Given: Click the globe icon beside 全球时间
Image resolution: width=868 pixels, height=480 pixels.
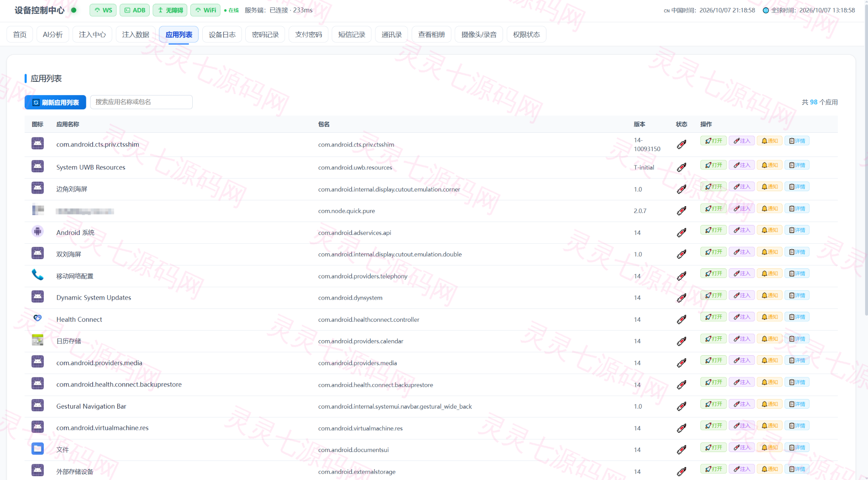Looking at the screenshot, I should [x=766, y=10].
